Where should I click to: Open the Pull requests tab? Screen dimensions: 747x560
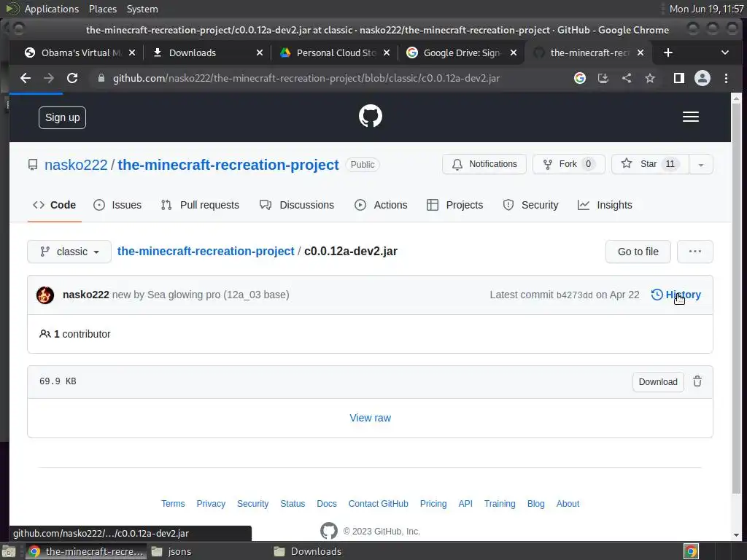200,205
